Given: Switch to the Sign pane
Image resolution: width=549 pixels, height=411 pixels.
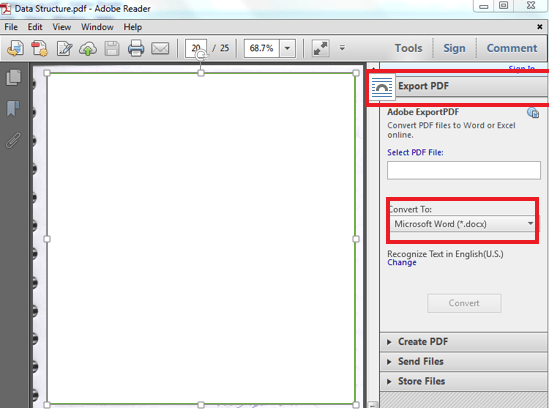Looking at the screenshot, I should point(454,48).
